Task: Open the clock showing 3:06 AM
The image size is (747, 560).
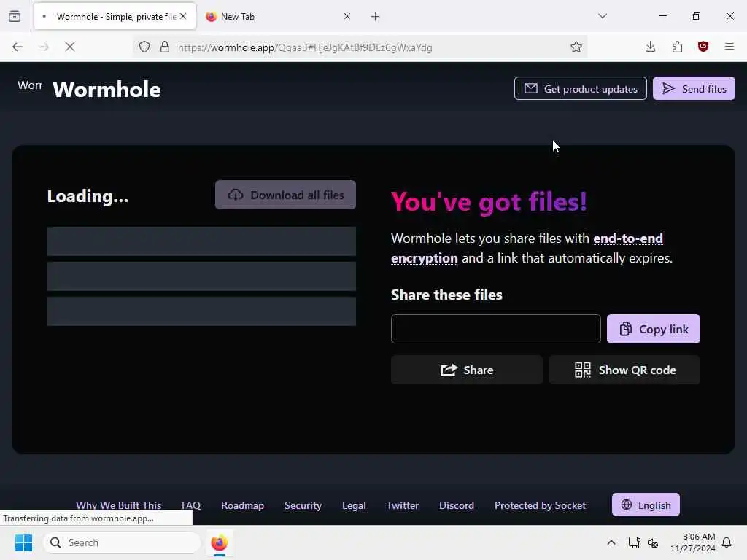Action: click(x=693, y=542)
